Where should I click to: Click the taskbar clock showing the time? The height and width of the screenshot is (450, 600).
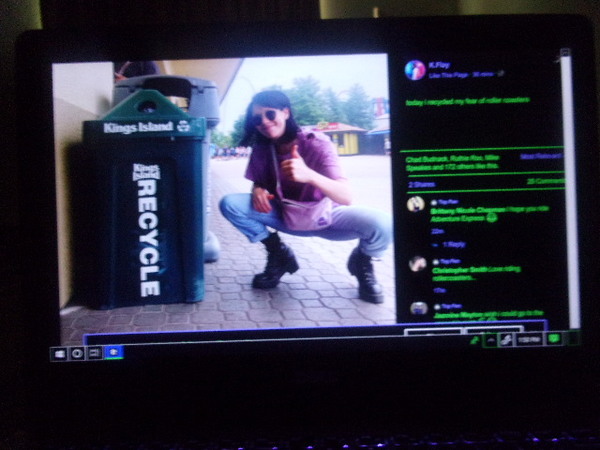coord(529,340)
